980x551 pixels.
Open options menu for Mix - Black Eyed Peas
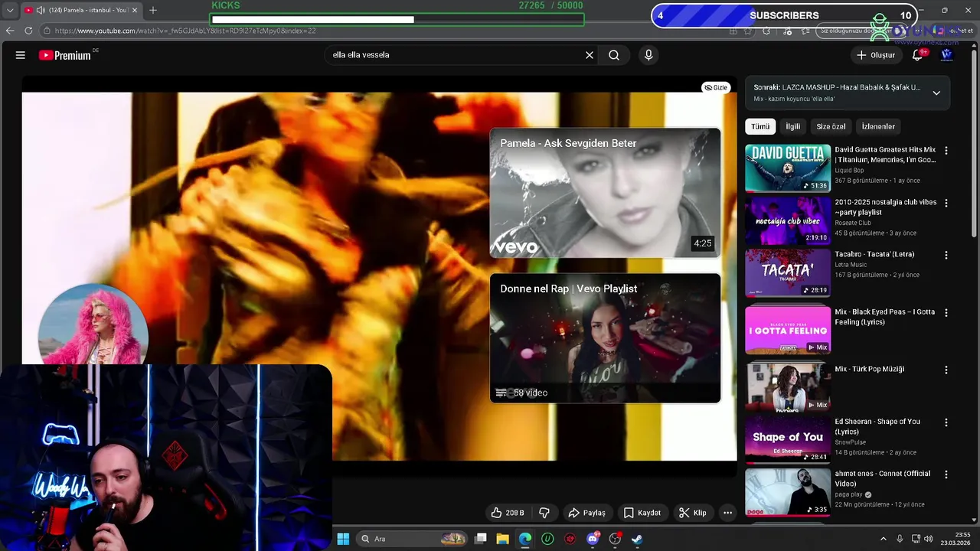coord(946,312)
